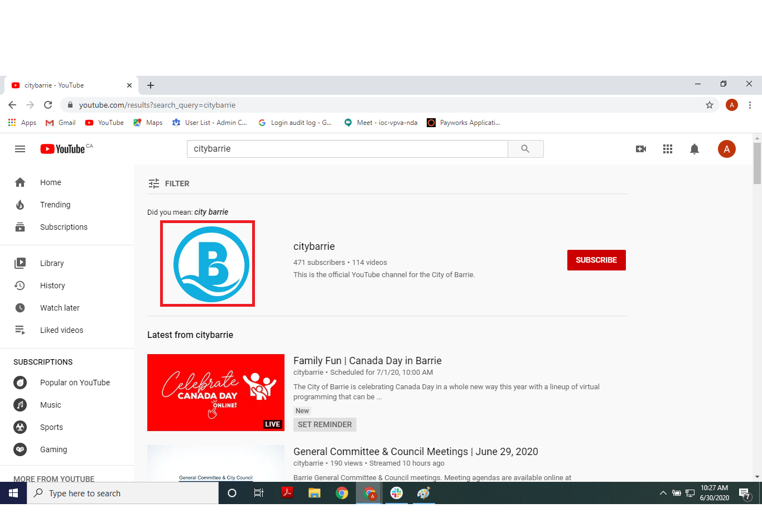Open Trending in the sidebar
Image resolution: width=762 pixels, height=532 pixels.
click(x=67, y=205)
